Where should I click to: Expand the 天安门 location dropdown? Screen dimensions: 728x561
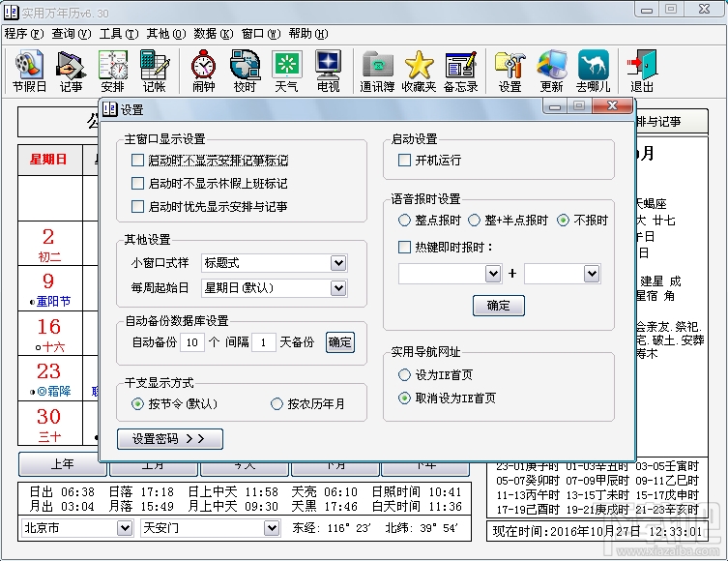coord(271,528)
